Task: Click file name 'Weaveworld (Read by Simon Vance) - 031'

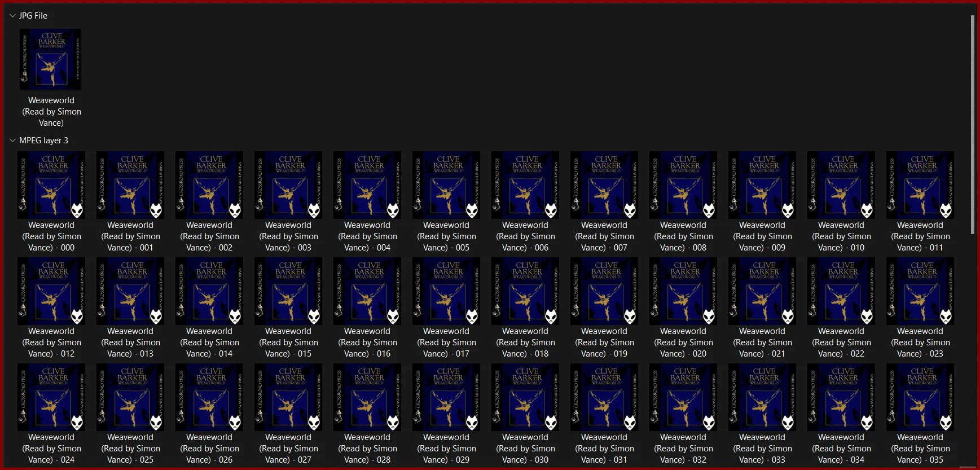Action: (604, 449)
